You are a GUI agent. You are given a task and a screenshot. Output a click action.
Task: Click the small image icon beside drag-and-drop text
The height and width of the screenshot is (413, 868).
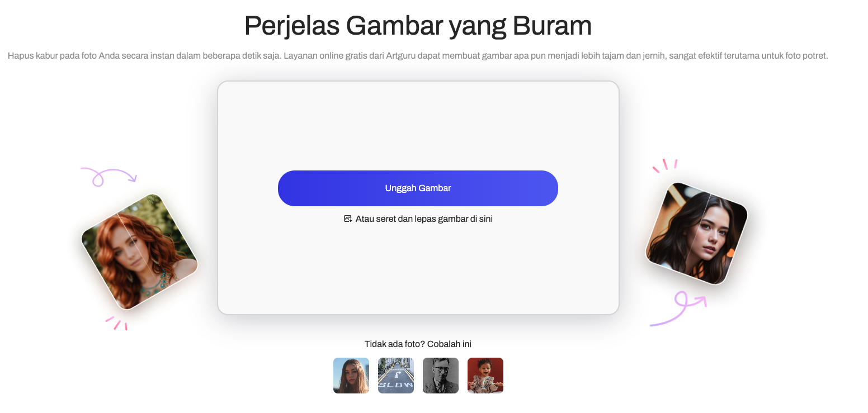348,219
